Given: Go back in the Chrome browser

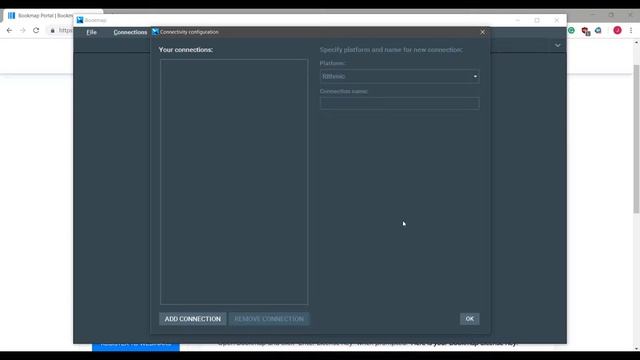Looking at the screenshot, I should (9, 30).
